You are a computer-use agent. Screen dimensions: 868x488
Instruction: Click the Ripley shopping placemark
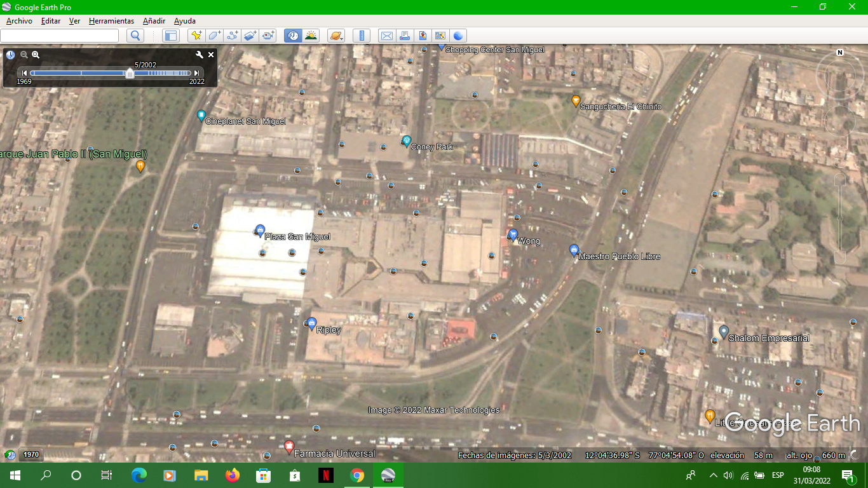[x=311, y=323]
